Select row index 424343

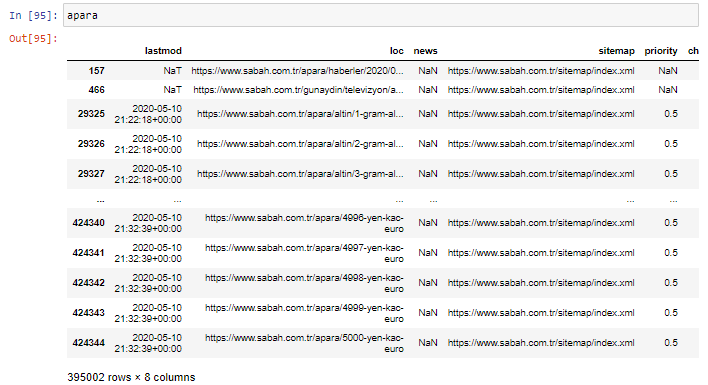coord(88,313)
